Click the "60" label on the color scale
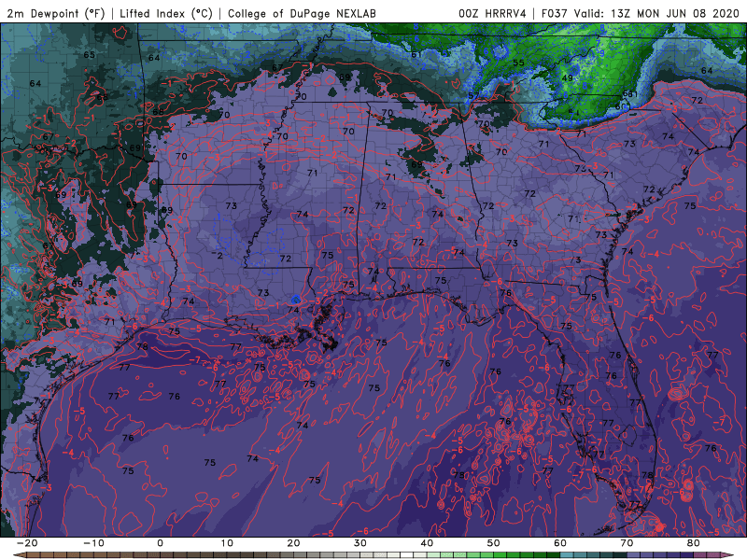The width and height of the screenshot is (747, 560). (x=560, y=543)
